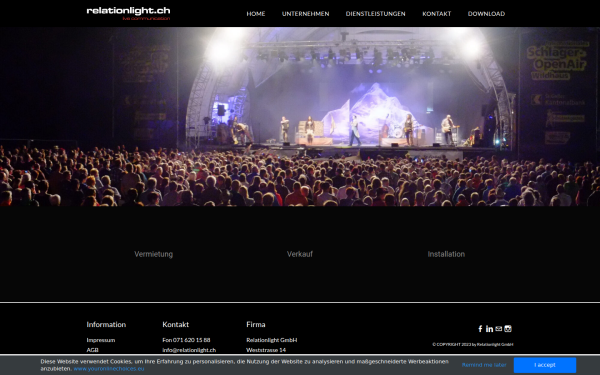
Task: Click the Weststrasse 14 address text
Action: (266, 350)
